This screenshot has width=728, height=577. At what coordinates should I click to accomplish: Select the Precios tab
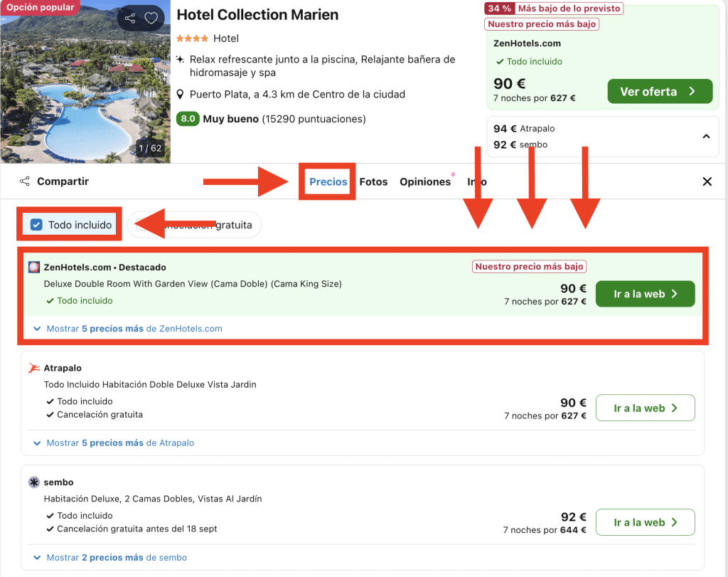point(328,181)
